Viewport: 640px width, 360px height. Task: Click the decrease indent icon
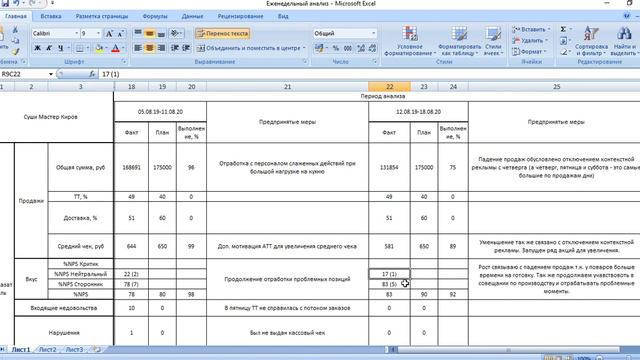(175, 48)
